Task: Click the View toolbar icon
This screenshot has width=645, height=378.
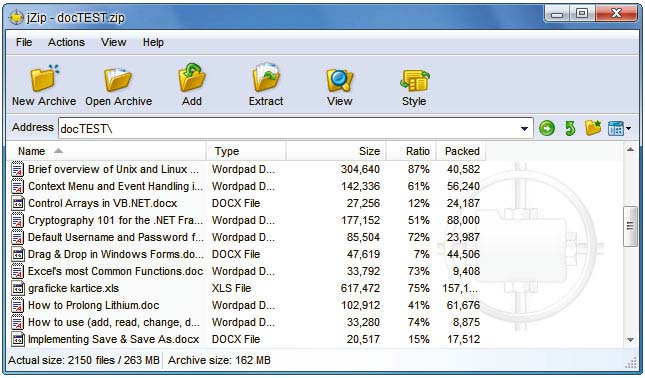Action: coord(339,80)
